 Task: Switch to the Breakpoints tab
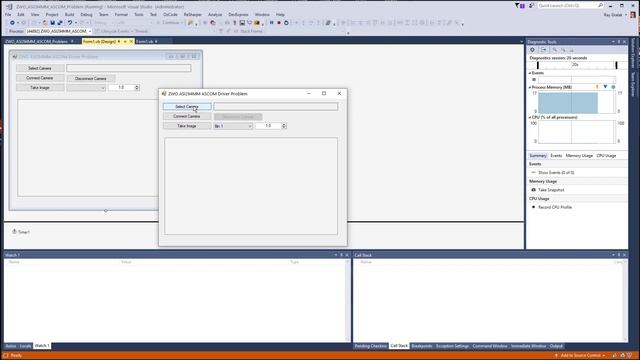(422, 346)
